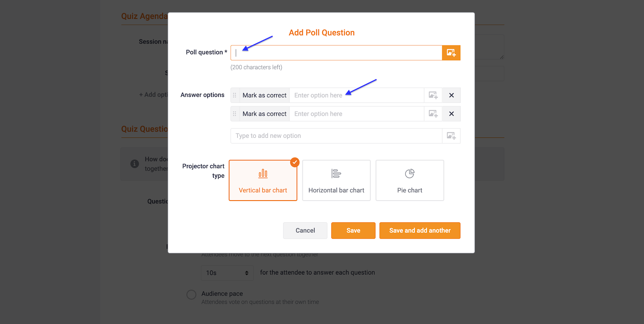This screenshot has width=644, height=324.
Task: Grab drag handle of second answer option
Action: (x=235, y=114)
